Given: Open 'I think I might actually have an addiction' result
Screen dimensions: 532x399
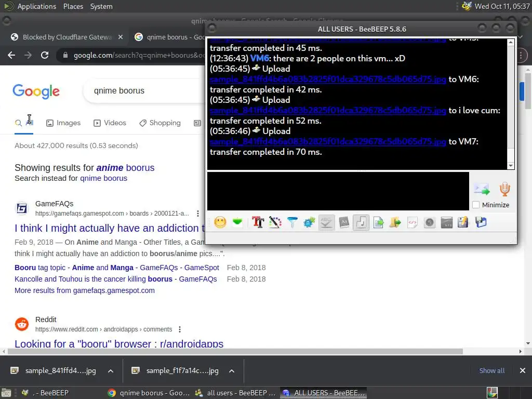Looking at the screenshot, I should [110, 228].
